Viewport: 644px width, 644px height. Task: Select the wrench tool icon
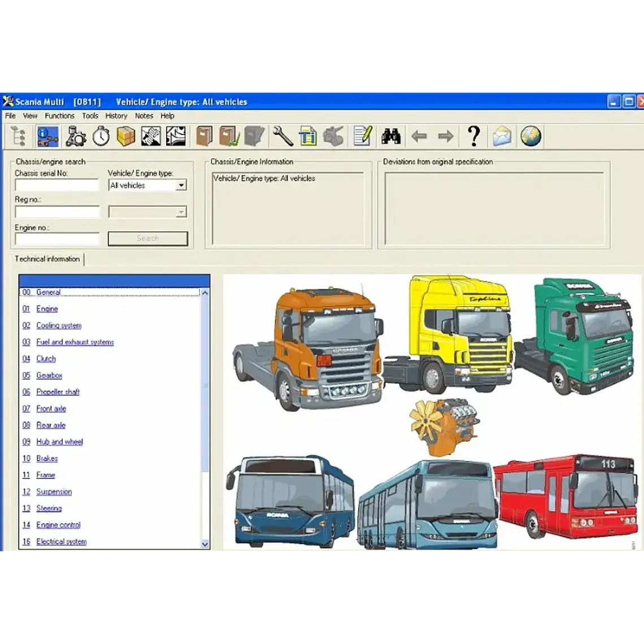pos(283,136)
